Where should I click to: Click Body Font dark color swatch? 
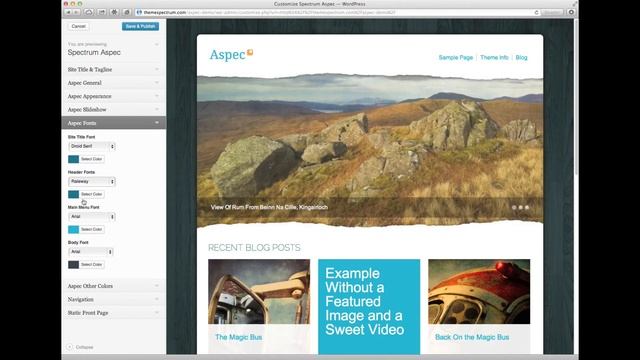click(73, 264)
